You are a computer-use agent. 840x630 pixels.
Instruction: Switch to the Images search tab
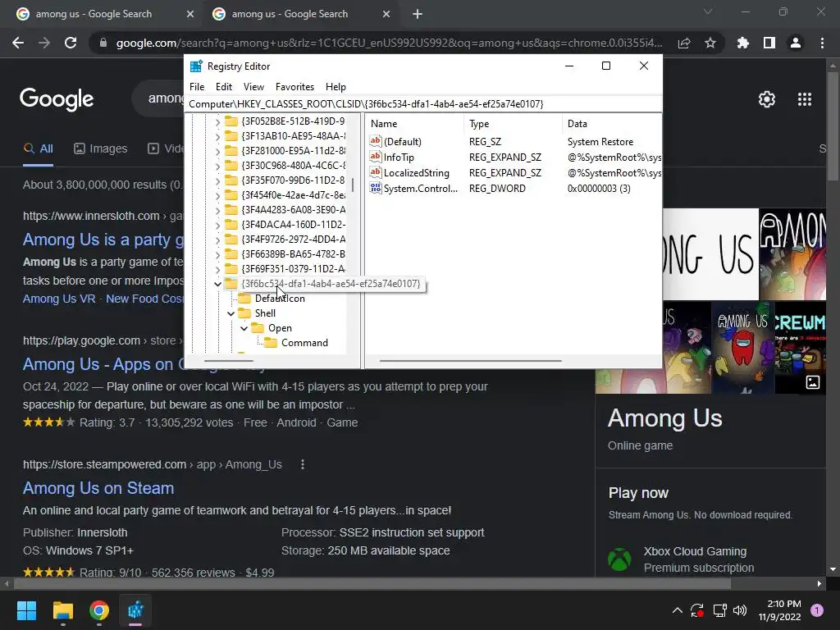(101, 149)
